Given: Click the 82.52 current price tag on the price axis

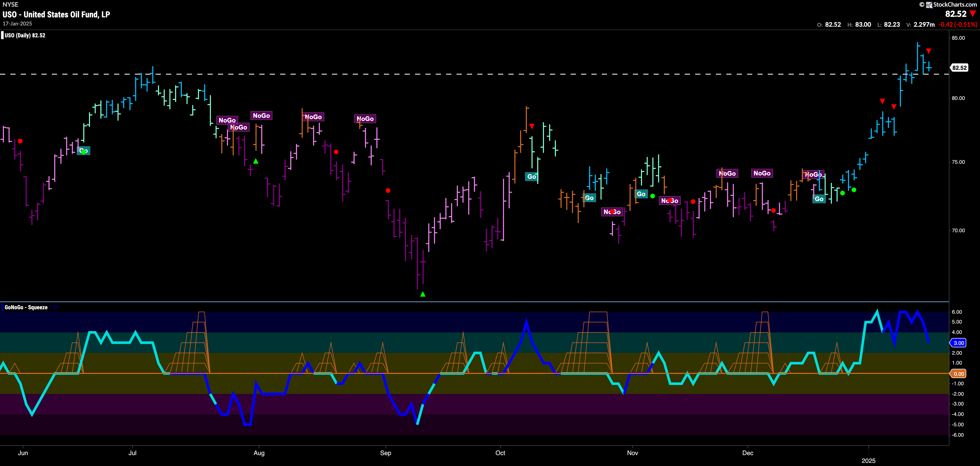Looking at the screenshot, I should (959, 68).
